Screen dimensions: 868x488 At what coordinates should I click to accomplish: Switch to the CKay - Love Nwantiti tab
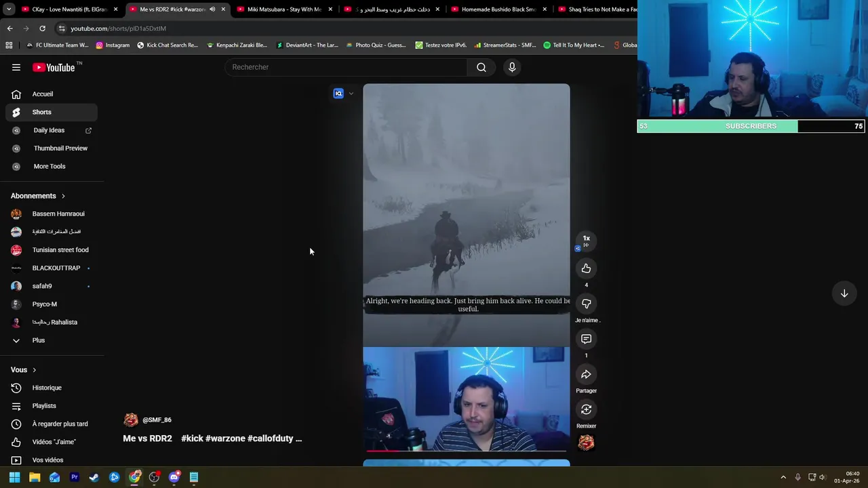pyautogui.click(x=70, y=9)
